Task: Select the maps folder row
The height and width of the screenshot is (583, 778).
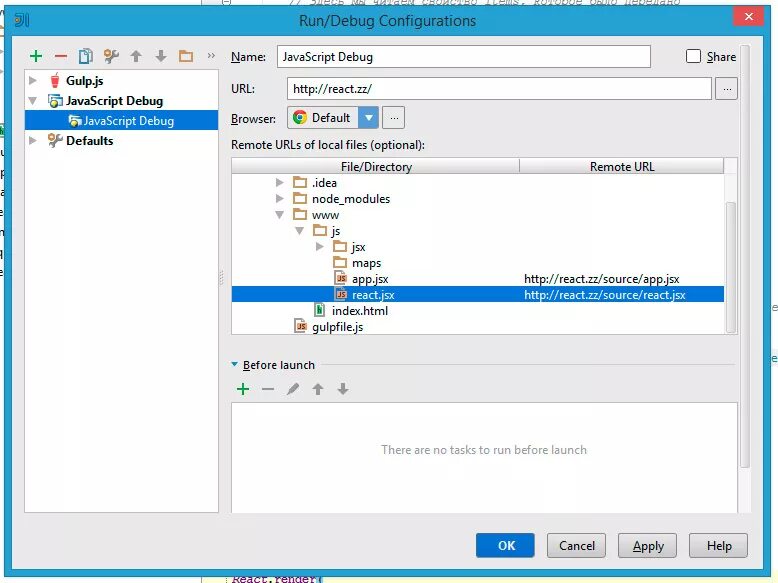Action: click(477, 262)
